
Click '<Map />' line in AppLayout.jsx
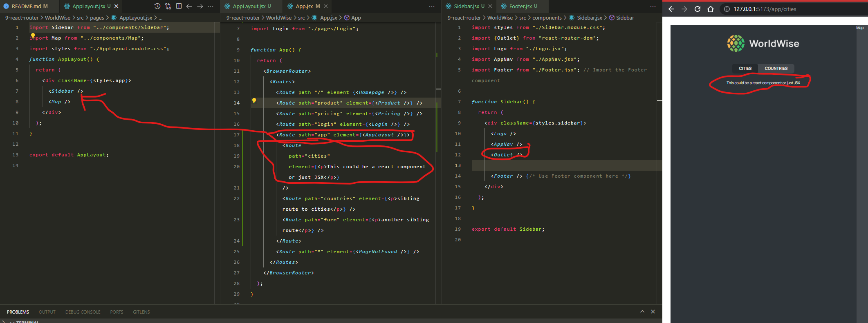[x=59, y=102]
